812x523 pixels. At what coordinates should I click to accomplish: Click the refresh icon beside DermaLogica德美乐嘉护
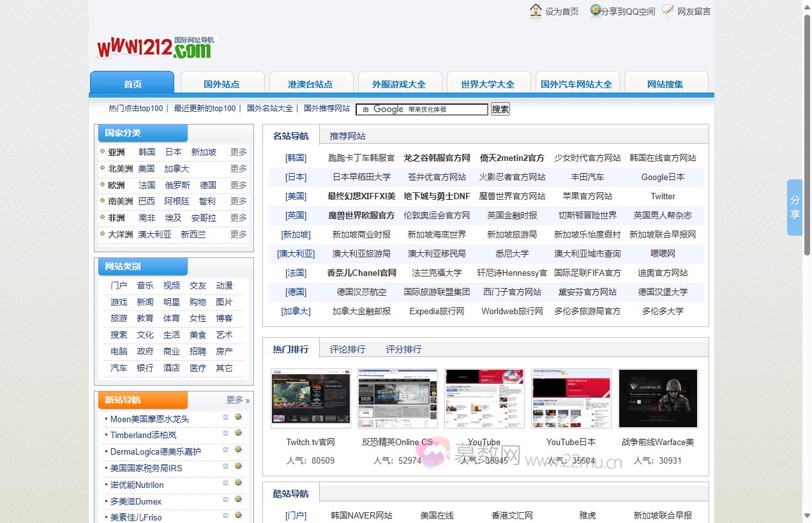click(x=225, y=450)
